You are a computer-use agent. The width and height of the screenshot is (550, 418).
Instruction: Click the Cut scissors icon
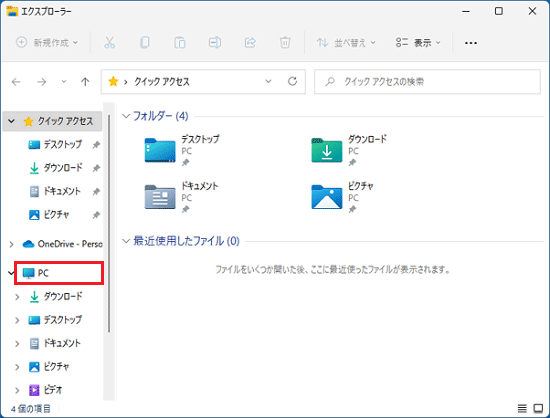pos(109,43)
